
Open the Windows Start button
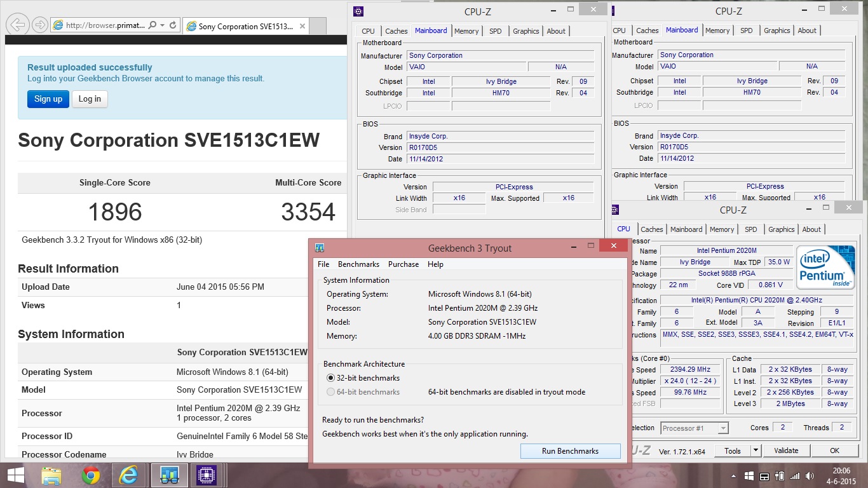(15, 475)
